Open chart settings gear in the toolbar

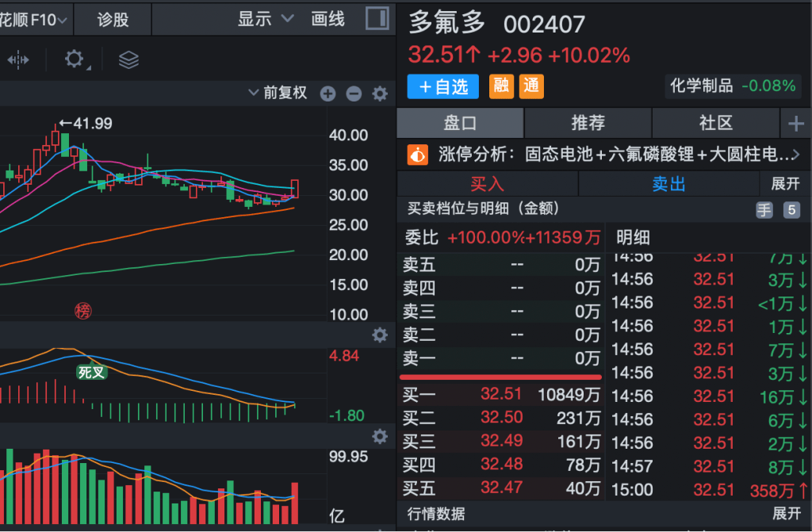point(75,59)
